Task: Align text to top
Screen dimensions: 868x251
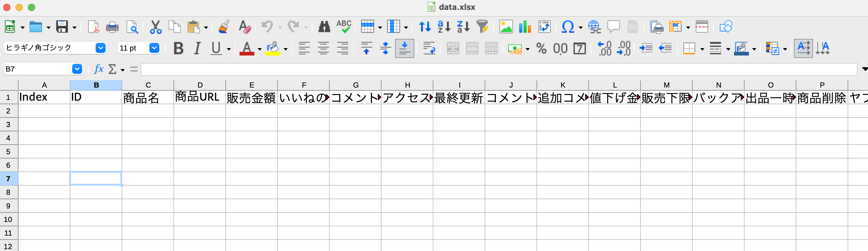Action: [x=366, y=48]
